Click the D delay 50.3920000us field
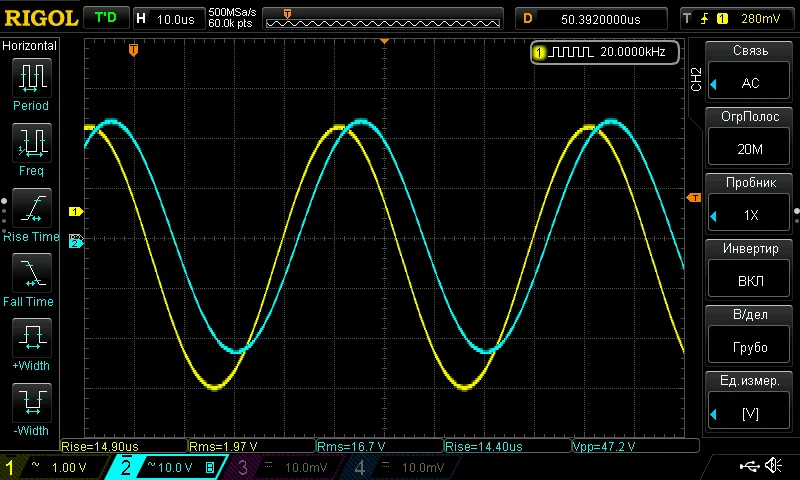The height and width of the screenshot is (480, 800). [591, 19]
